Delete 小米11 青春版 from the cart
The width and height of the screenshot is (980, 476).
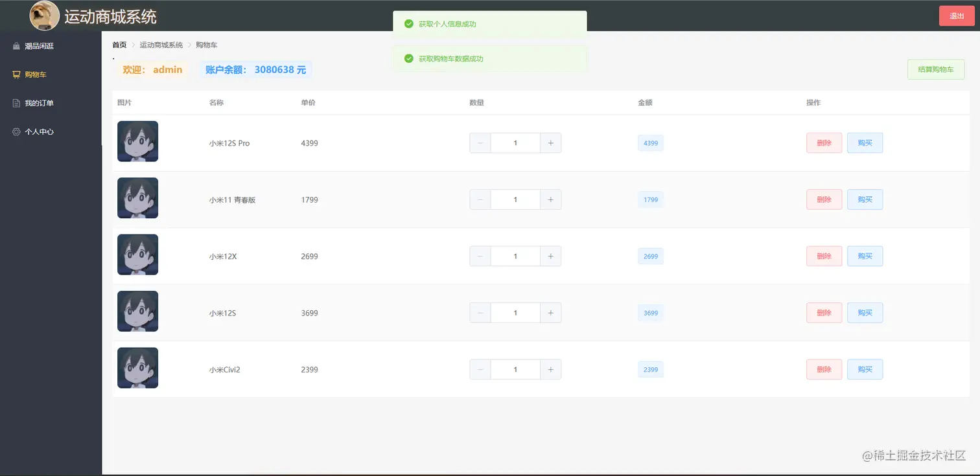[x=824, y=199]
